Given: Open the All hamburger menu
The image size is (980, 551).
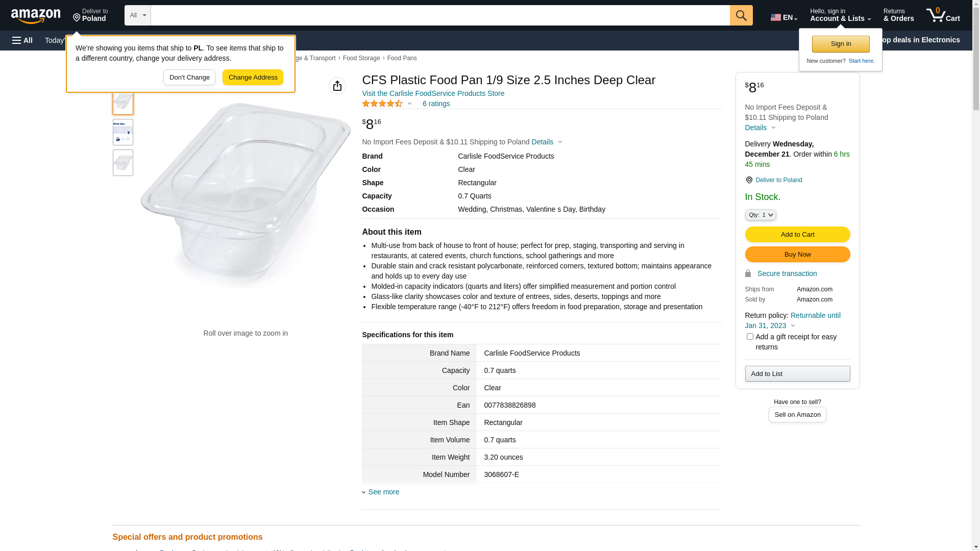Looking at the screenshot, I should point(22,40).
